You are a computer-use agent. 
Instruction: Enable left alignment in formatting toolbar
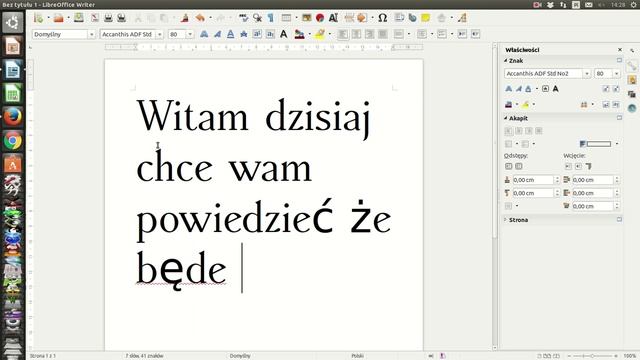tap(343, 34)
